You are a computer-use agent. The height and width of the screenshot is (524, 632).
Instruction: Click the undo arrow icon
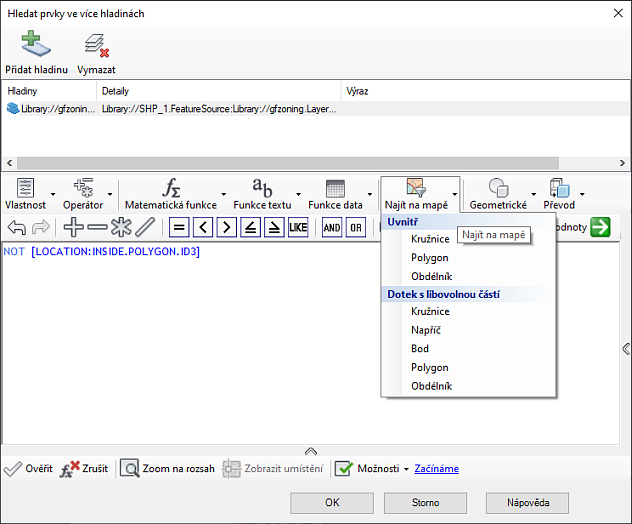[17, 227]
